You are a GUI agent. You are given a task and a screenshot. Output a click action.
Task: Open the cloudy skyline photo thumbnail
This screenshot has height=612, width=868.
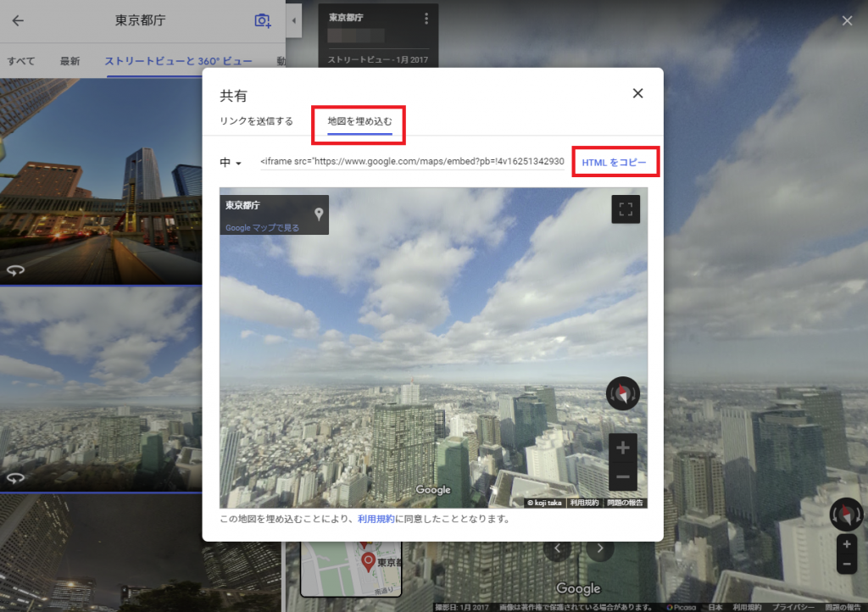click(101, 388)
